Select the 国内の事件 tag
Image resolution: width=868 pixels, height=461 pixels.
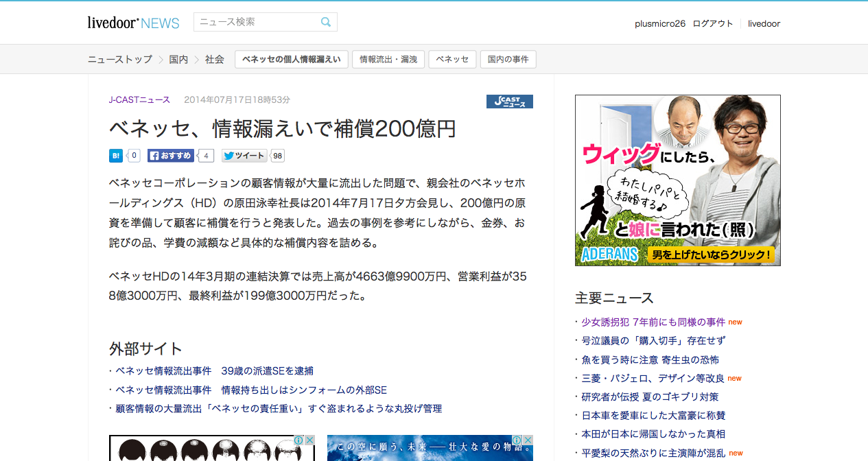coord(508,60)
